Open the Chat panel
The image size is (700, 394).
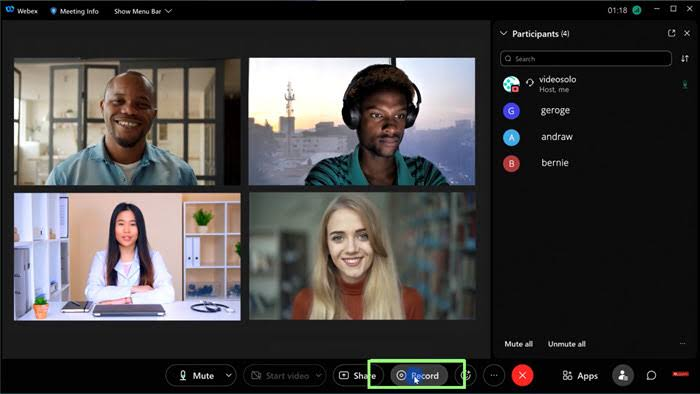tap(651, 375)
